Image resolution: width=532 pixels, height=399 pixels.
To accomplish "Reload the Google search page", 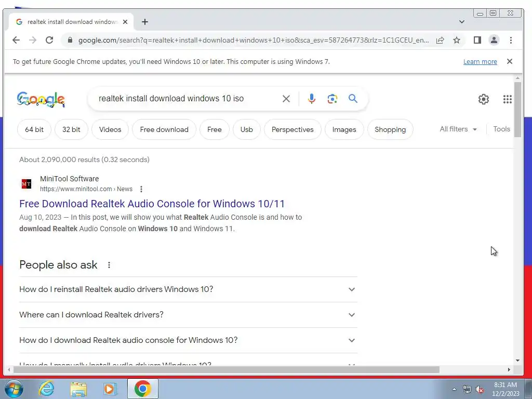I will (x=49, y=40).
